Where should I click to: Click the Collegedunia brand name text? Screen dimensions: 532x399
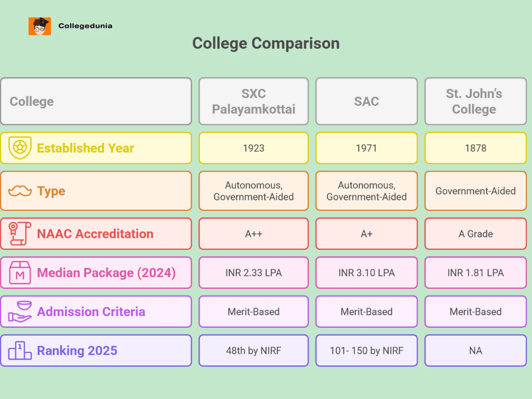click(85, 25)
